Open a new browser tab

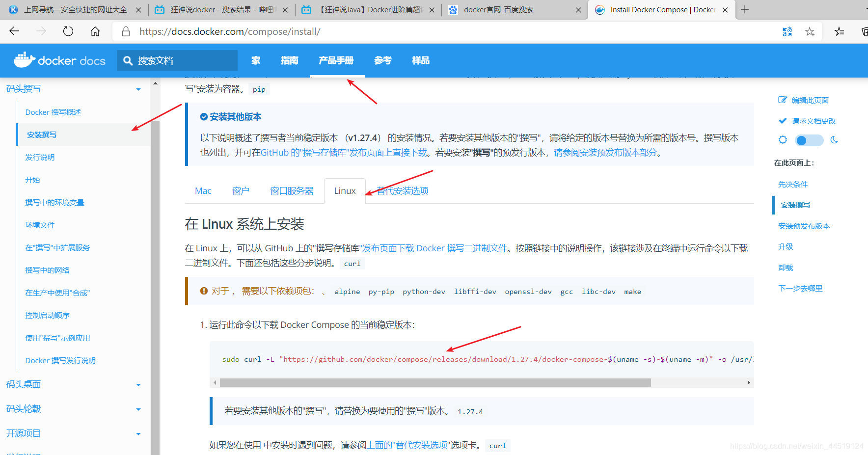[x=745, y=9]
